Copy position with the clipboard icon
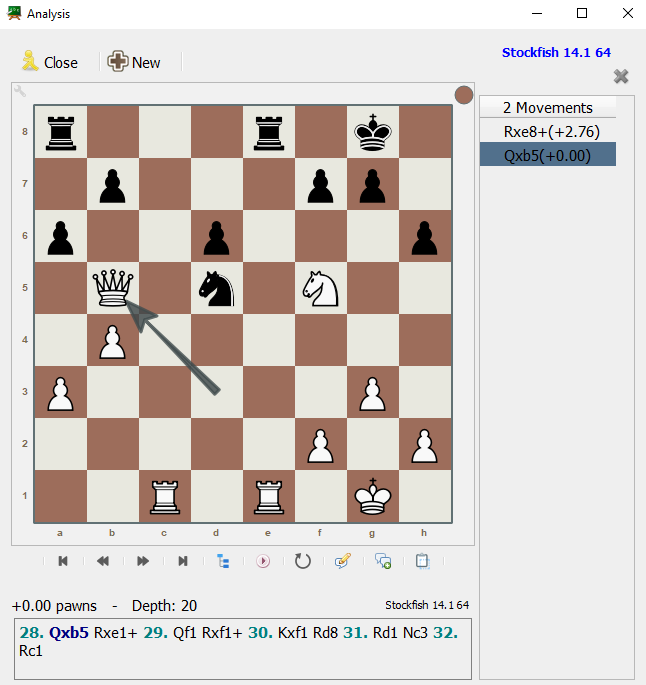This screenshot has height=685, width=646. pos(423,561)
